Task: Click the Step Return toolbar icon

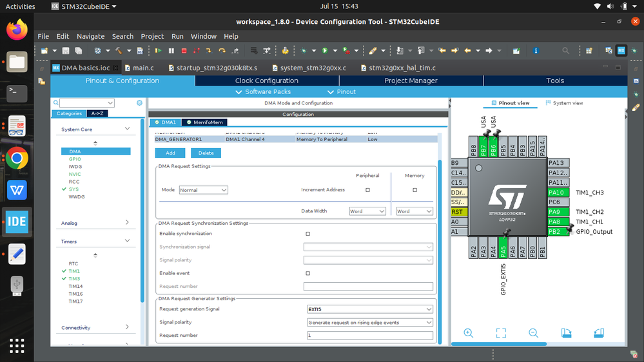Action: 235,50
